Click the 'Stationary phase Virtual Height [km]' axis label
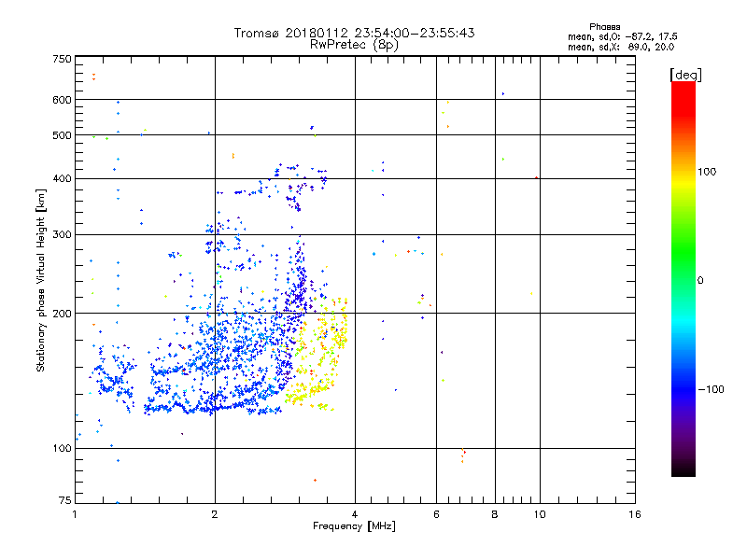The image size is (747, 560). [x=41, y=281]
